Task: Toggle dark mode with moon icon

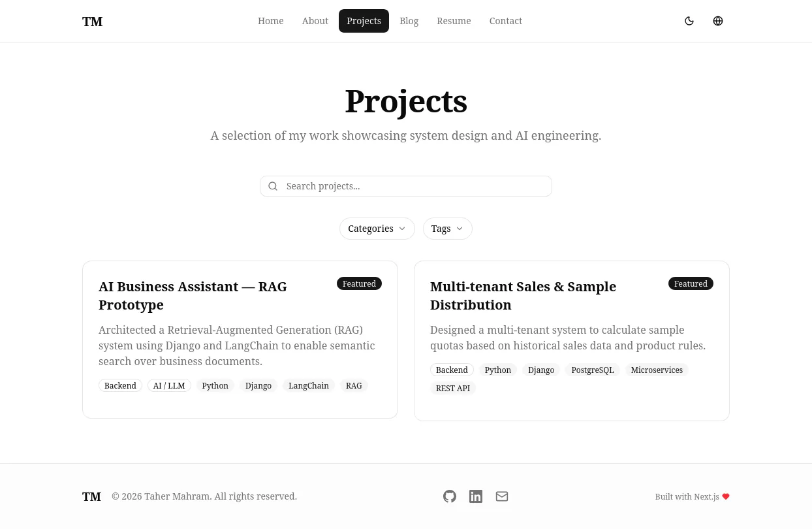Action: pos(689,21)
